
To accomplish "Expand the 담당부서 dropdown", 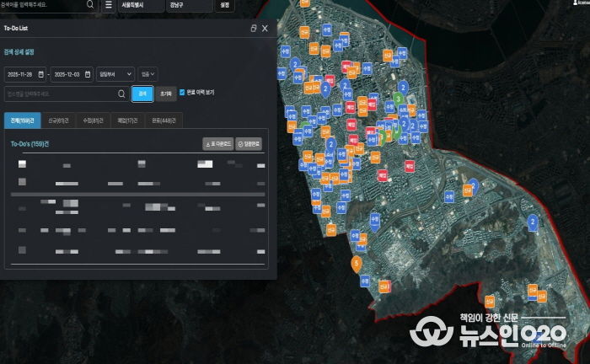I will pos(115,74).
